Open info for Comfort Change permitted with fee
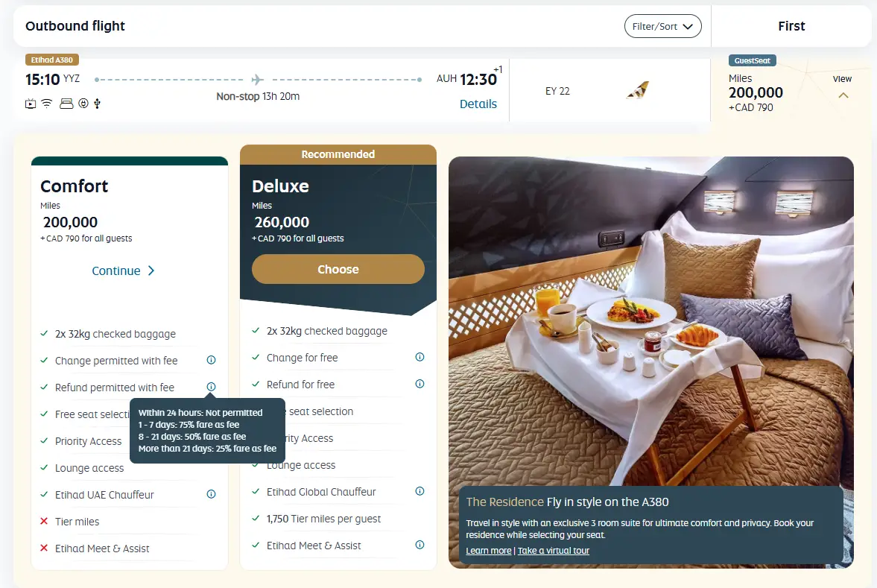Viewport: 877px width, 588px height. (211, 360)
